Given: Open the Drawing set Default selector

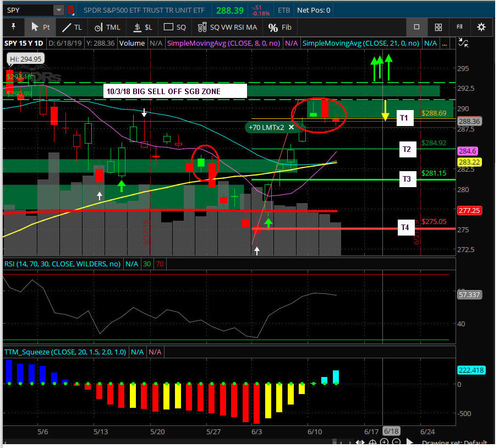Looking at the screenshot, I should tap(454, 443).
